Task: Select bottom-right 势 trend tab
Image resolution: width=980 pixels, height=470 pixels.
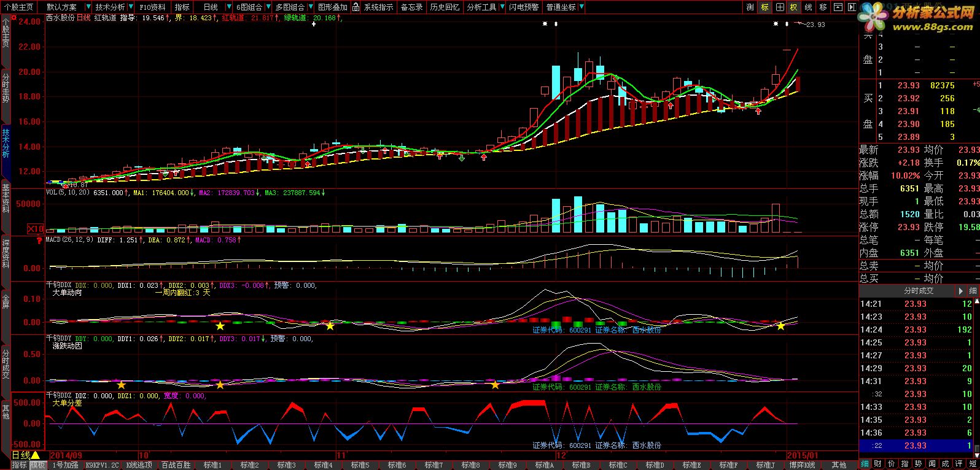Action: tap(919, 464)
